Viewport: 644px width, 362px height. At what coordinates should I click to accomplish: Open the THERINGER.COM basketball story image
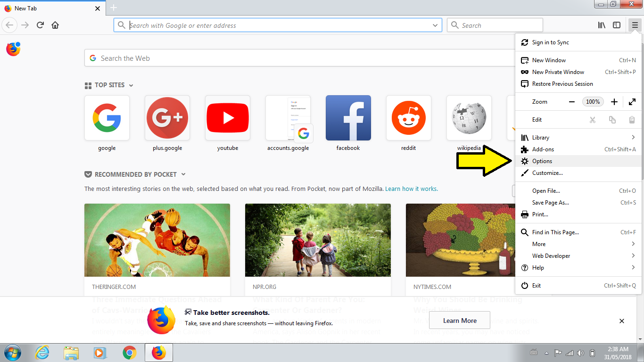[x=157, y=240]
